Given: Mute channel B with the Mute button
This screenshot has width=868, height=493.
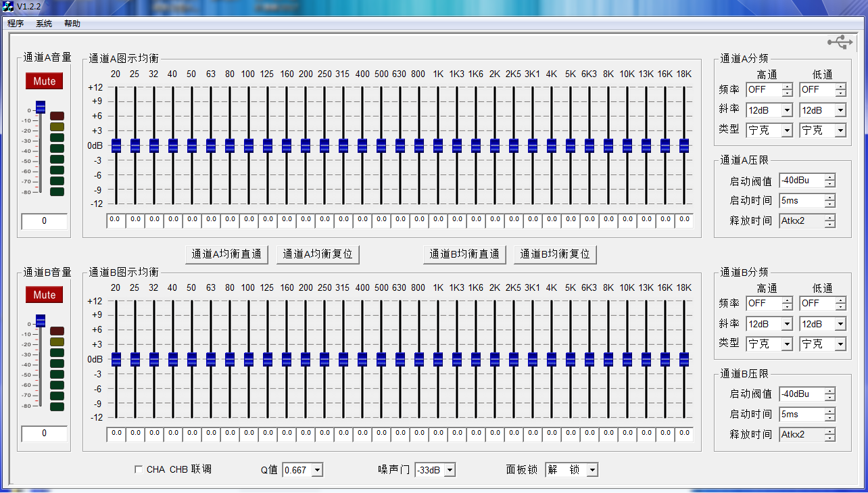Looking at the screenshot, I should [x=45, y=295].
